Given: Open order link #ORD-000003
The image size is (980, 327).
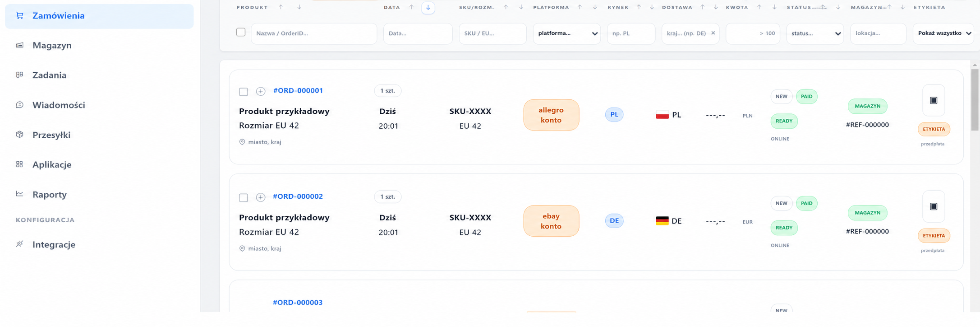Looking at the screenshot, I should [298, 303].
